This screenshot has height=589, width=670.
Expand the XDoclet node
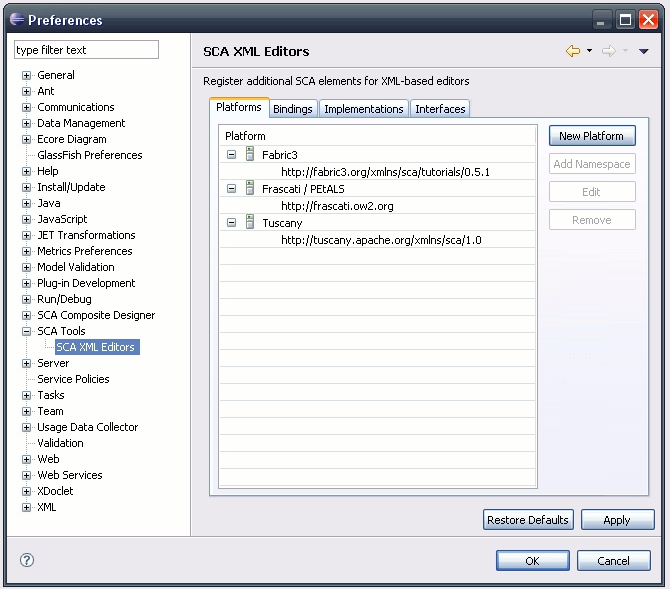tap(26, 492)
